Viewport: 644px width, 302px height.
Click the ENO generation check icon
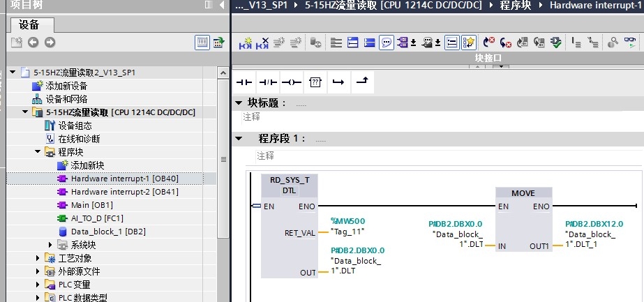[x=556, y=43]
